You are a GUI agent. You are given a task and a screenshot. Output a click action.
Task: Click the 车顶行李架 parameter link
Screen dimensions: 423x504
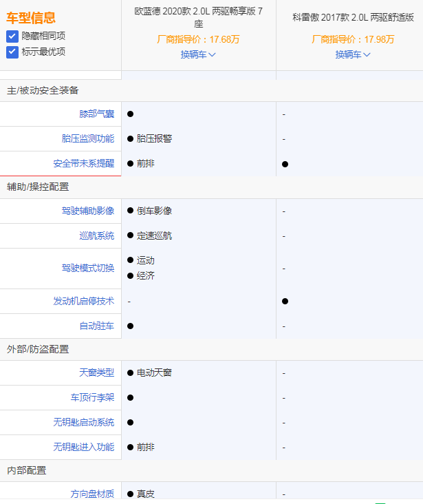[92, 398]
